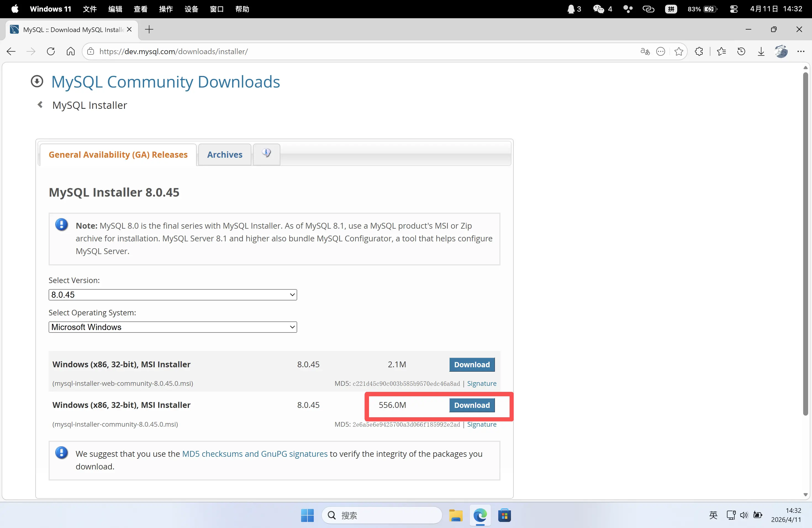This screenshot has width=812, height=528.
Task: Expand the Select Version dropdown
Action: (x=173, y=295)
